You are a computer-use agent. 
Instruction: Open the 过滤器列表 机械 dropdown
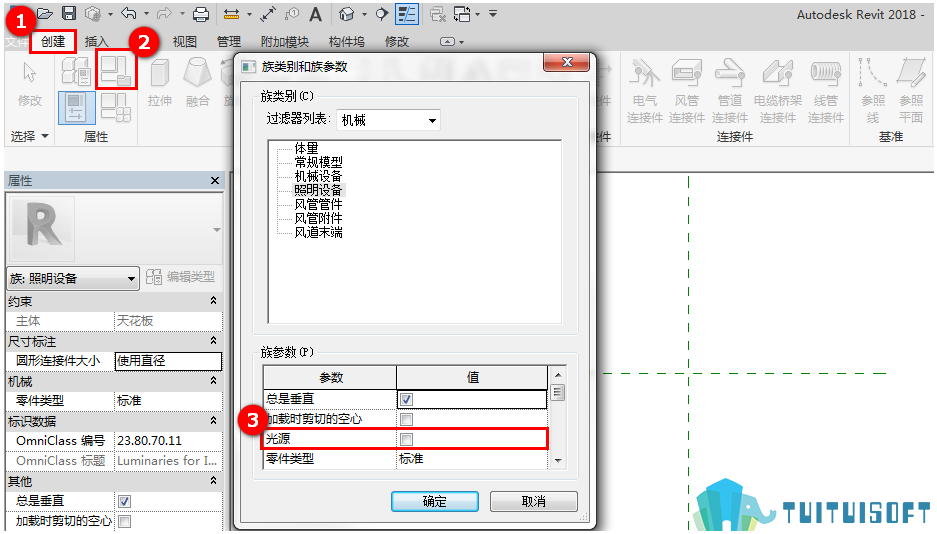(x=388, y=120)
